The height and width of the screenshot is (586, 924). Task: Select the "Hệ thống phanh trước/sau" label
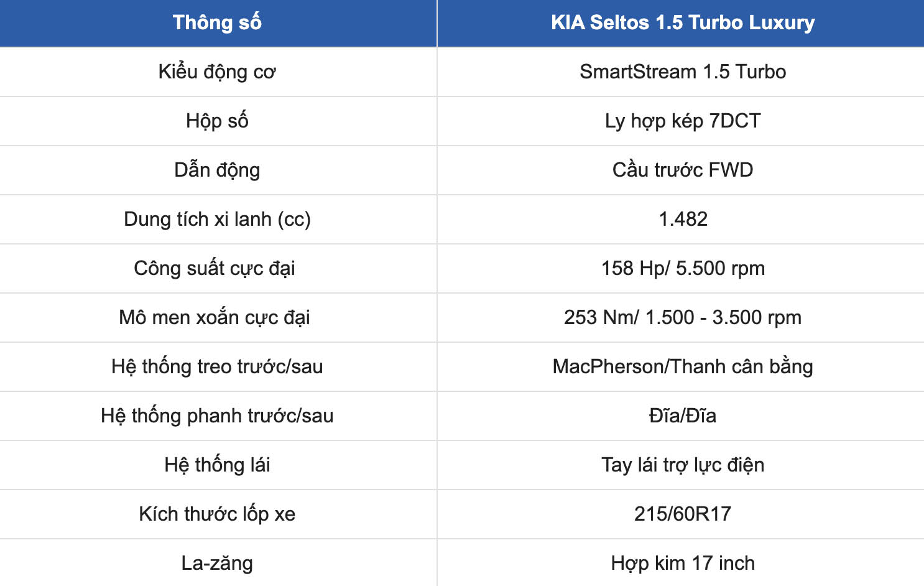pos(217,416)
